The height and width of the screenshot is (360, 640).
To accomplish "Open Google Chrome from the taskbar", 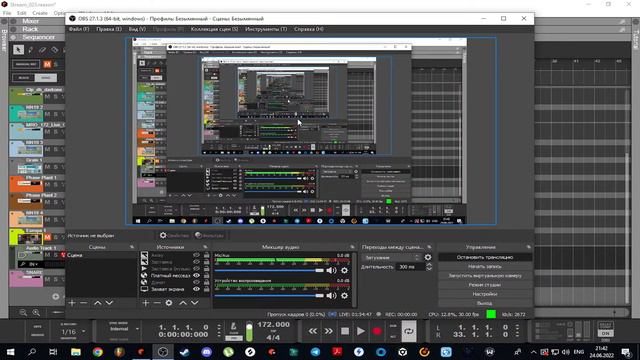I will 98,352.
